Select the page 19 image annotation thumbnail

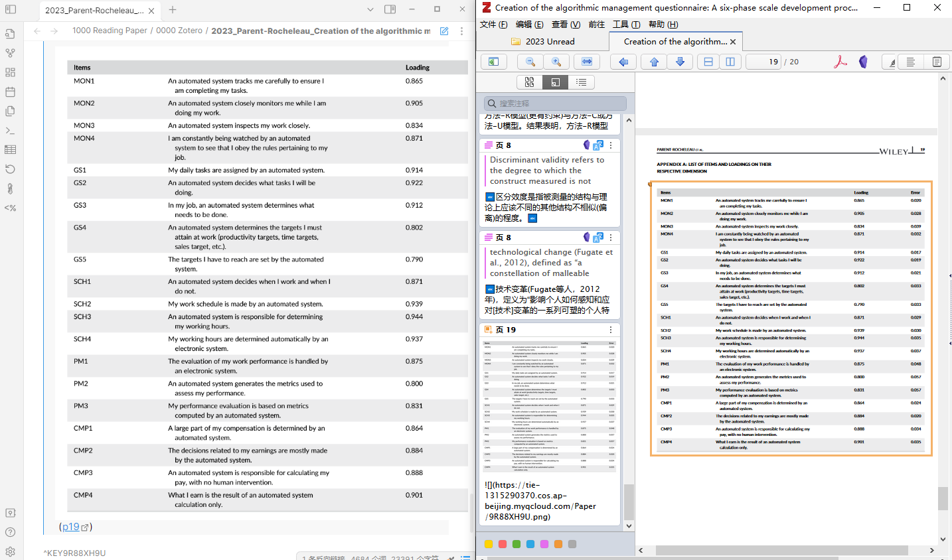pos(550,406)
